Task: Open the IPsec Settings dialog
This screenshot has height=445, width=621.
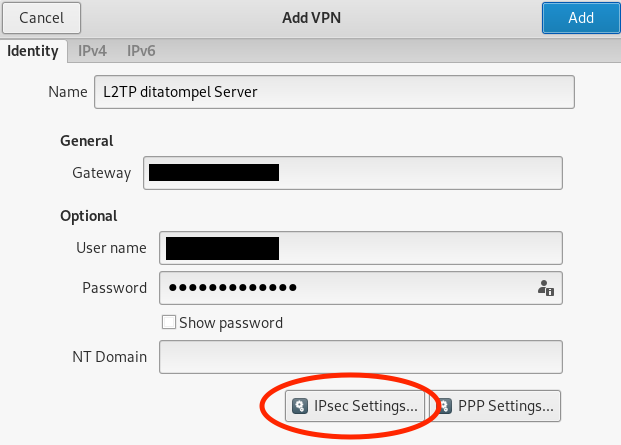Action: pos(355,406)
